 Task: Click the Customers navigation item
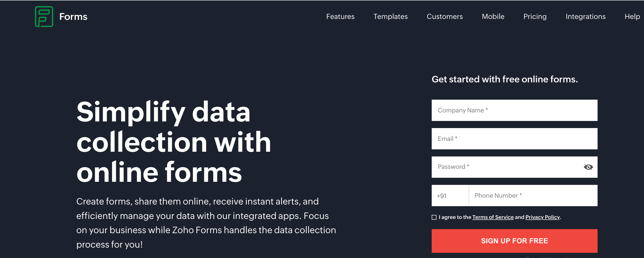click(445, 16)
